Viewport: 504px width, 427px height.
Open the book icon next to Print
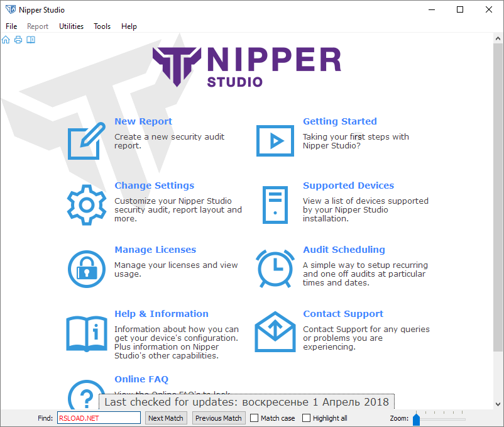30,39
